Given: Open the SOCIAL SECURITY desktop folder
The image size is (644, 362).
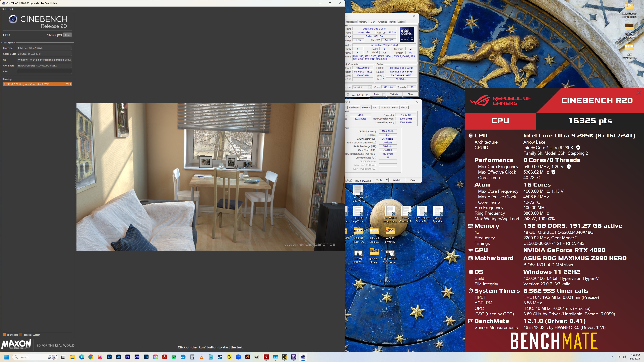Looking at the screenshot, I should click(629, 31).
